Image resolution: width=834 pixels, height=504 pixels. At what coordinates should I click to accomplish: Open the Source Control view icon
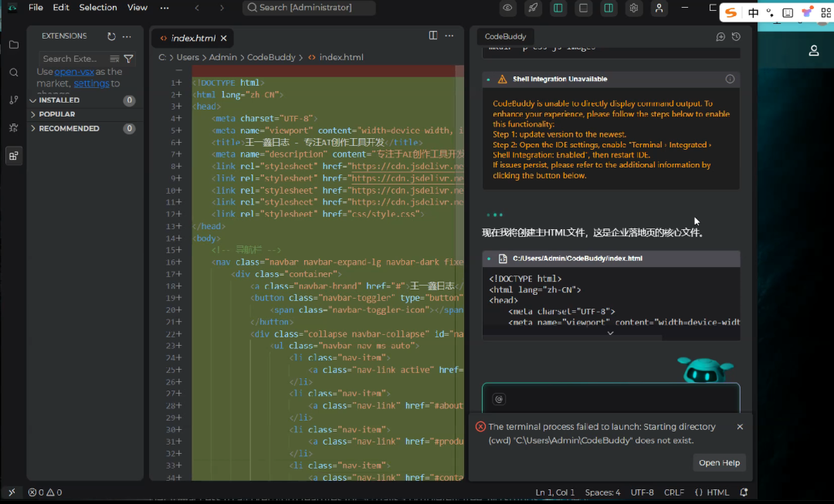coord(14,100)
